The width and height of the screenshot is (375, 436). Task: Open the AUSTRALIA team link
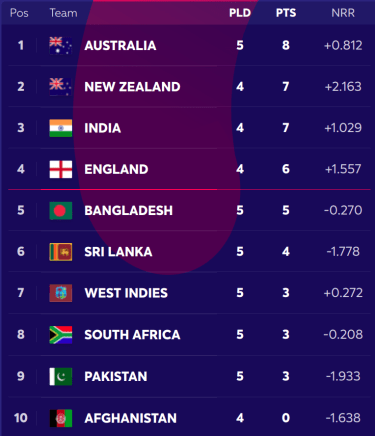120,46
